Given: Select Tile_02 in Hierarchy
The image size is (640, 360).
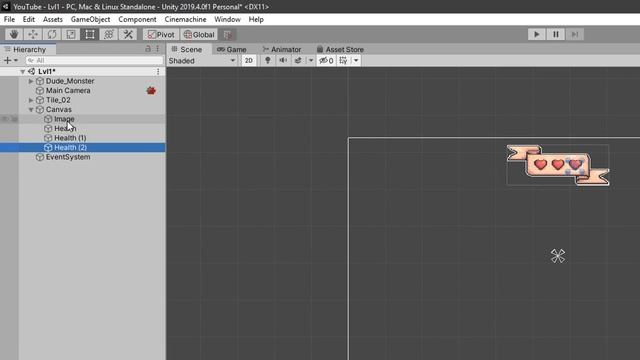Looking at the screenshot, I should coord(58,100).
